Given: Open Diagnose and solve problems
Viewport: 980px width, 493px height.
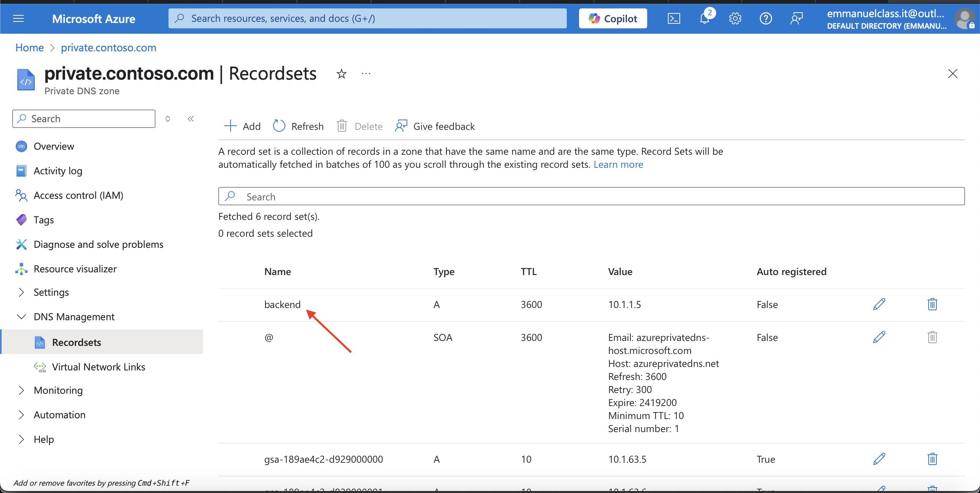Looking at the screenshot, I should pos(98,244).
